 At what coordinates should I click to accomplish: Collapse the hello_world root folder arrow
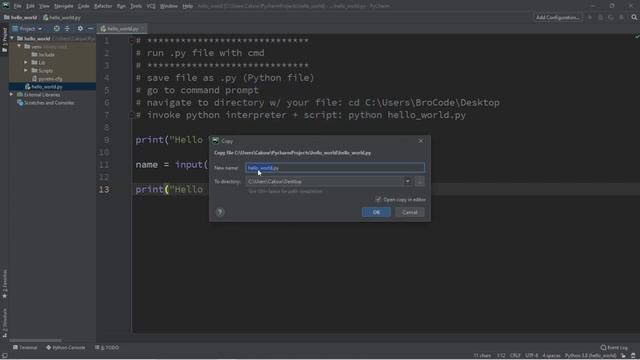pos(12,38)
